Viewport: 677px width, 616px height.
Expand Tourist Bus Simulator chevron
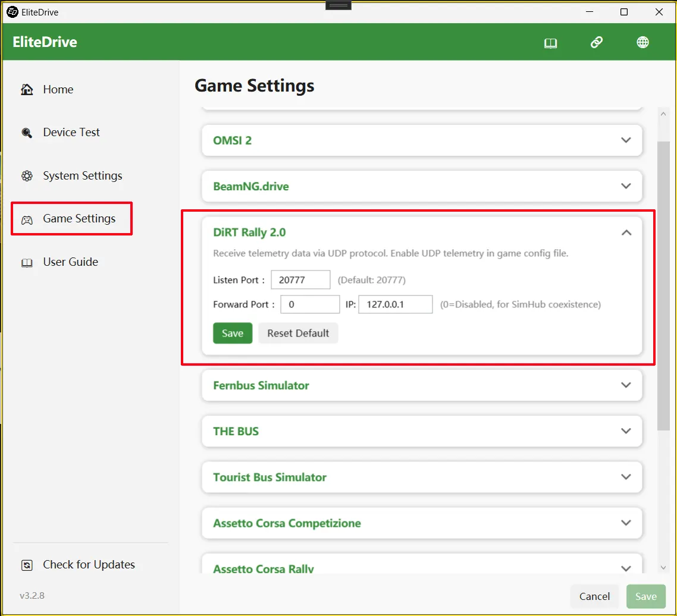click(626, 477)
